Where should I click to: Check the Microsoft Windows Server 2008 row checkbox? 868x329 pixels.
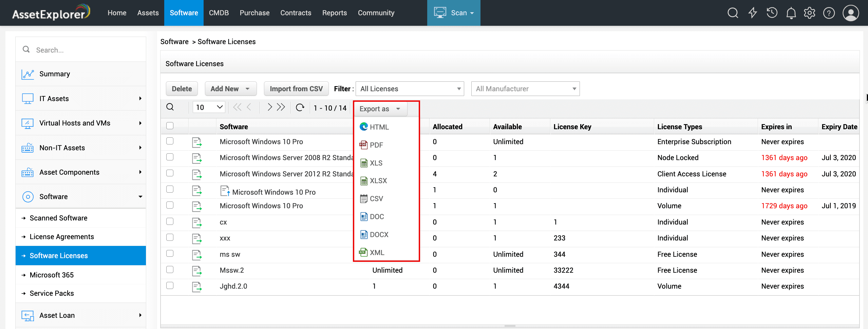pos(170,157)
